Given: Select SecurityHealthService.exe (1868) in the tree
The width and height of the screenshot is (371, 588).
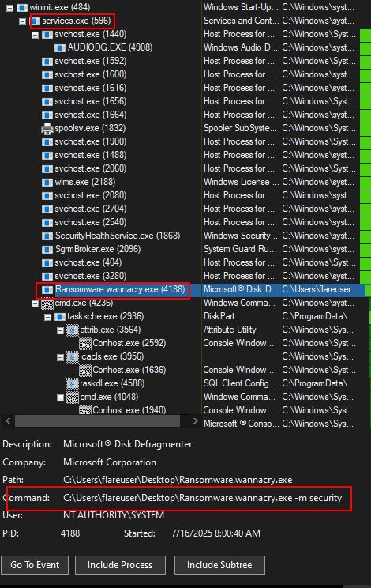Looking at the screenshot, I should pyautogui.click(x=118, y=236).
